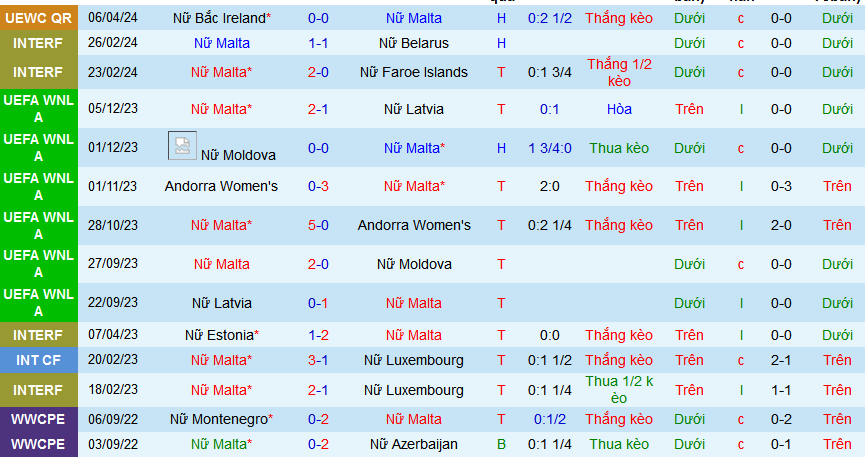Select the Nữ Faroe Islands team name
The image size is (865, 457).
(414, 72)
